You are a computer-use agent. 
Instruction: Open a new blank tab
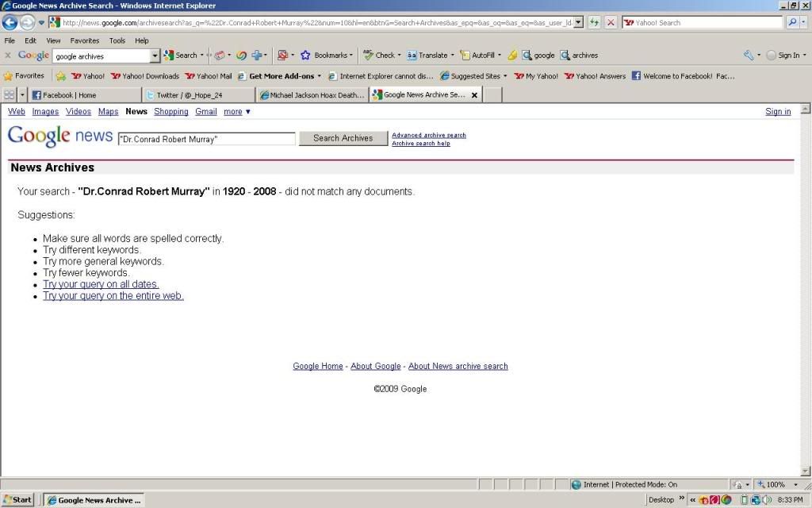pos(492,95)
